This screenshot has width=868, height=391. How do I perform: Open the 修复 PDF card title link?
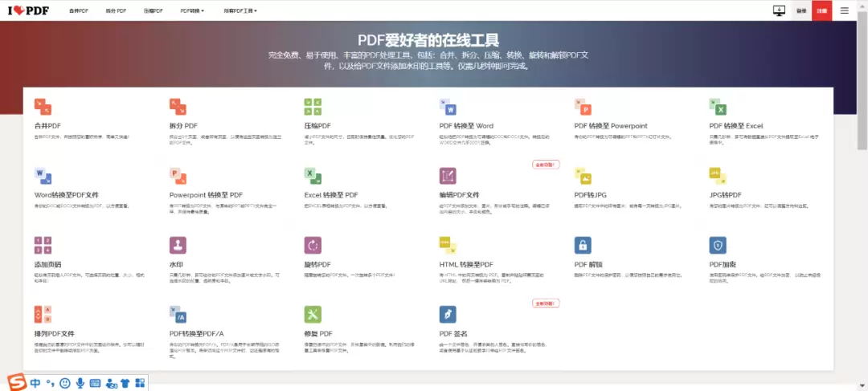point(318,333)
